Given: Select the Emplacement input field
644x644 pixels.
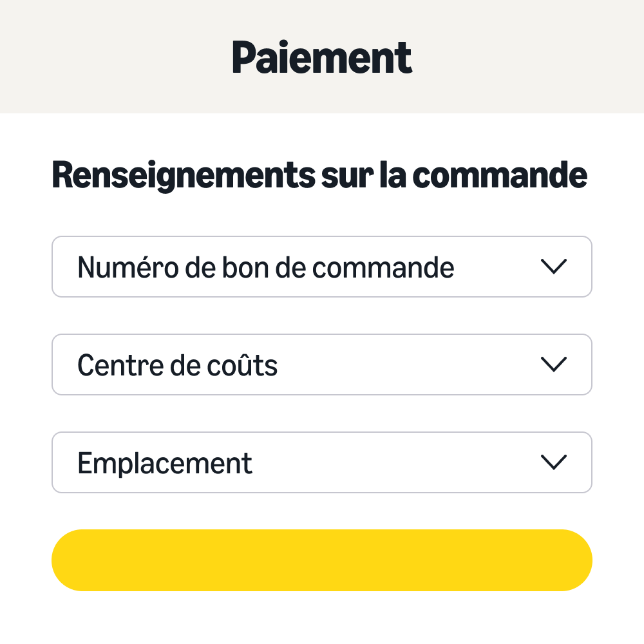Looking at the screenshot, I should click(258, 462).
